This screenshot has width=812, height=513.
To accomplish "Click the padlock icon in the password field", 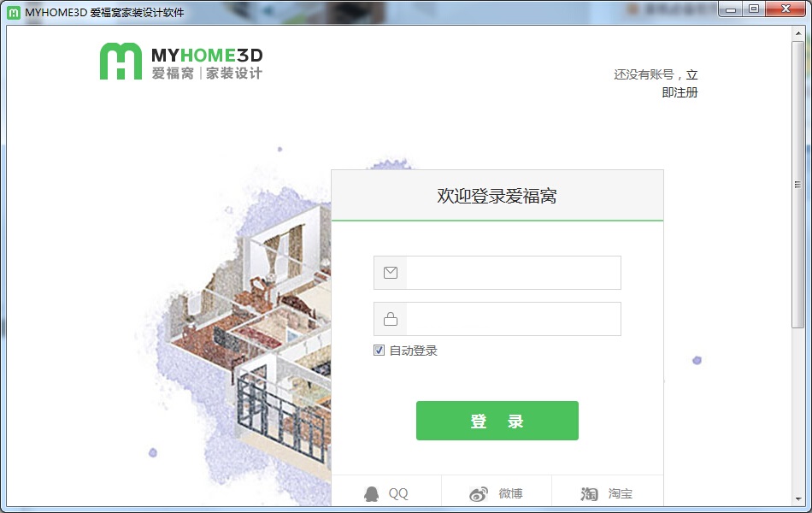I will coord(391,318).
